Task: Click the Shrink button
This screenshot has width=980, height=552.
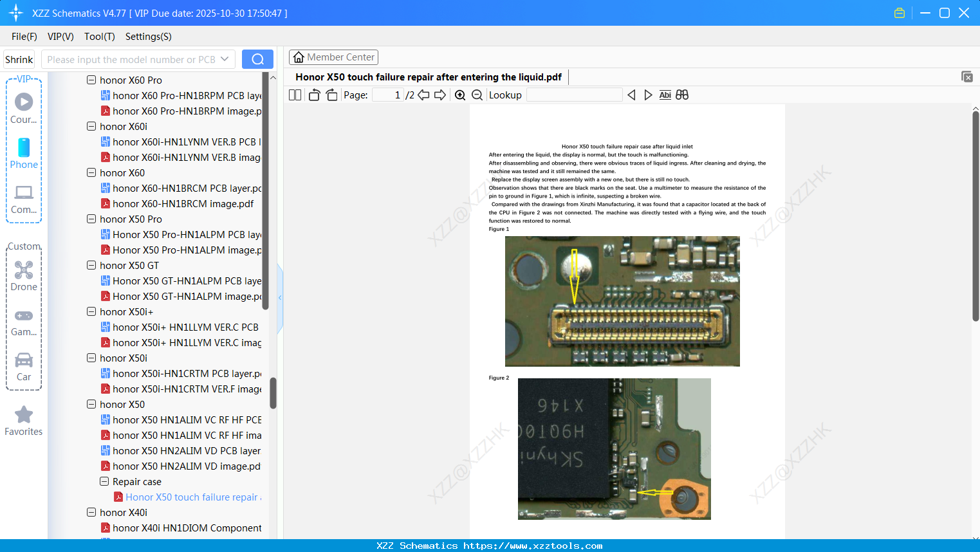Action: pyautogui.click(x=19, y=59)
